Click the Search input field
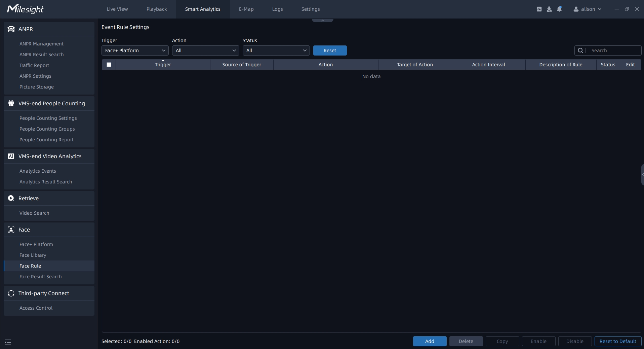The height and width of the screenshot is (349, 644). click(613, 50)
